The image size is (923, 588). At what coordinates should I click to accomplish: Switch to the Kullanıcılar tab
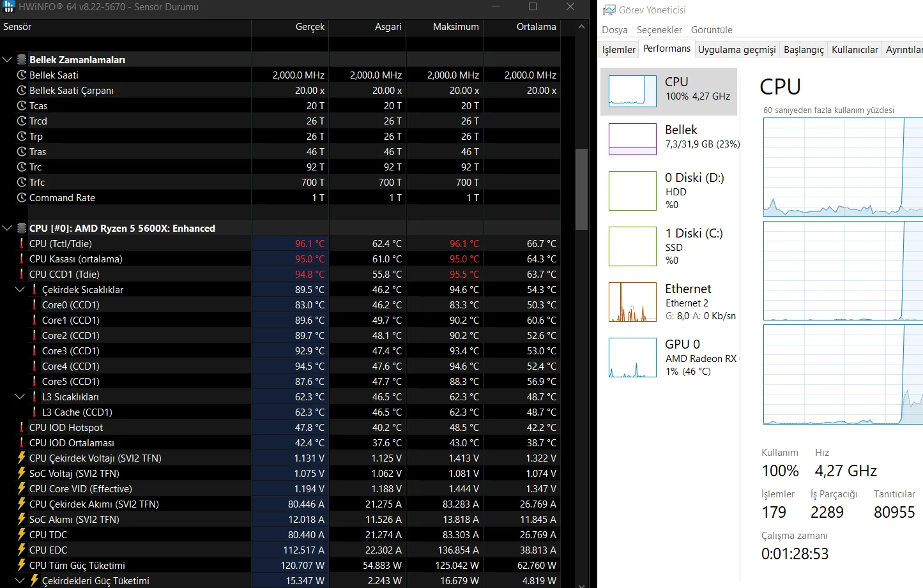click(855, 50)
